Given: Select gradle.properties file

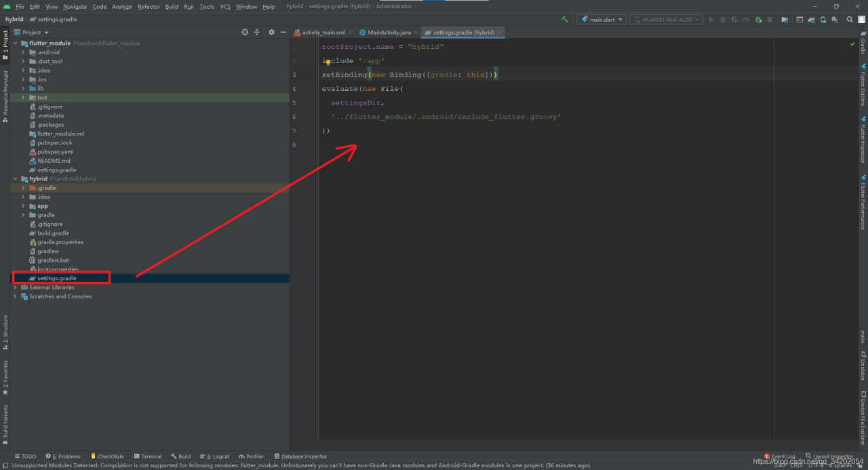Looking at the screenshot, I should [x=60, y=242].
